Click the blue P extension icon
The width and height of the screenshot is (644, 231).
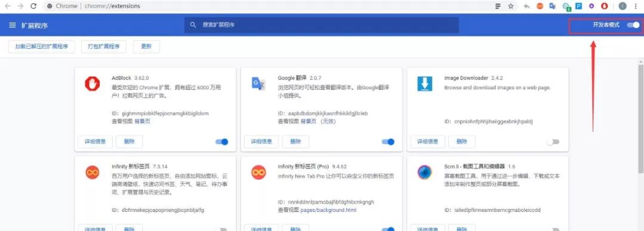(x=578, y=6)
